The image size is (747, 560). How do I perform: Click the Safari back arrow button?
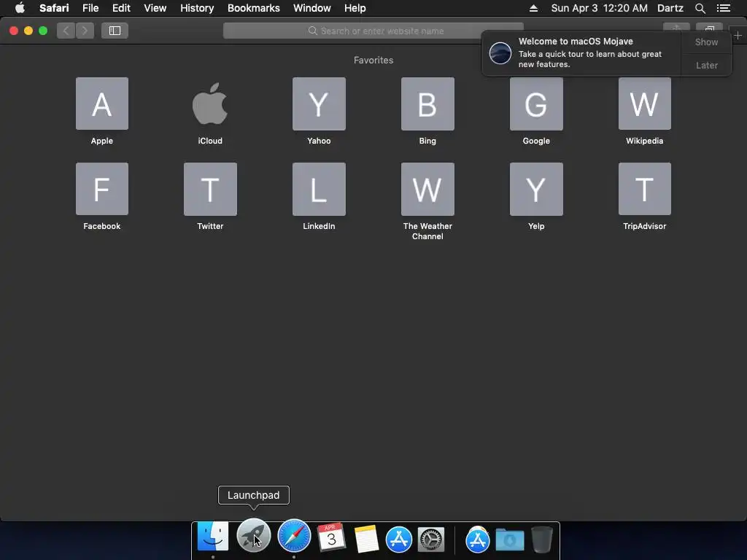[66, 31]
